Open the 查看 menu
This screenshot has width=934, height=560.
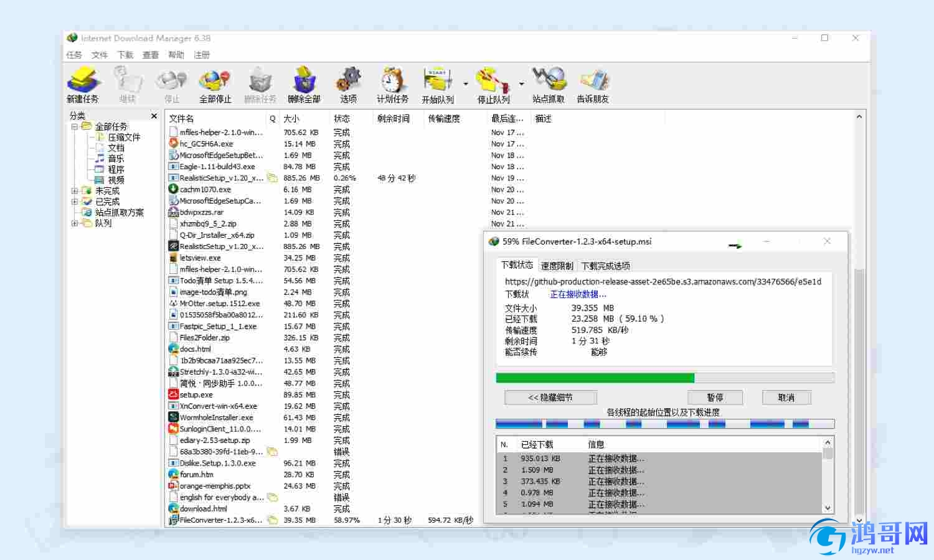[x=151, y=55]
